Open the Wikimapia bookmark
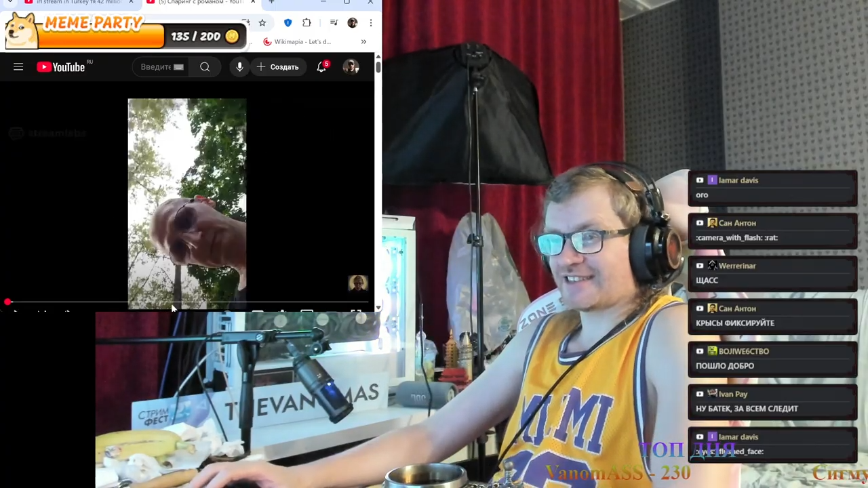Image resolution: width=868 pixels, height=488 pixels. point(297,42)
